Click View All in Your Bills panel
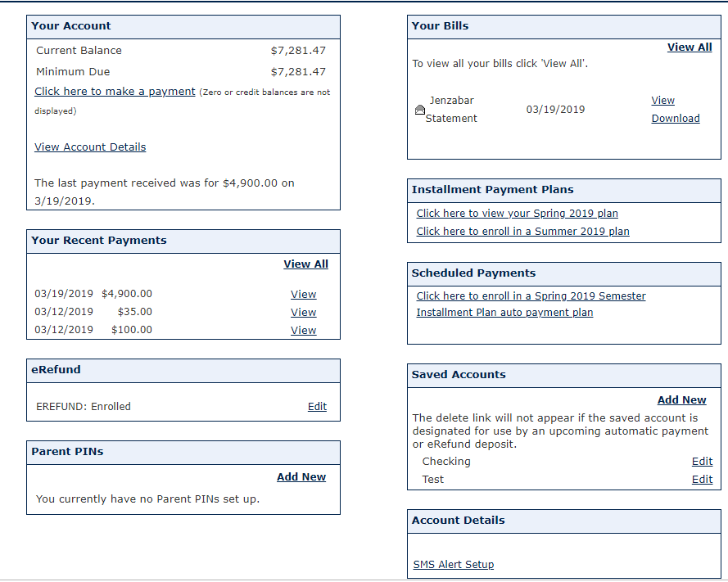Image resolution: width=728 pixels, height=582 pixels. [x=690, y=47]
